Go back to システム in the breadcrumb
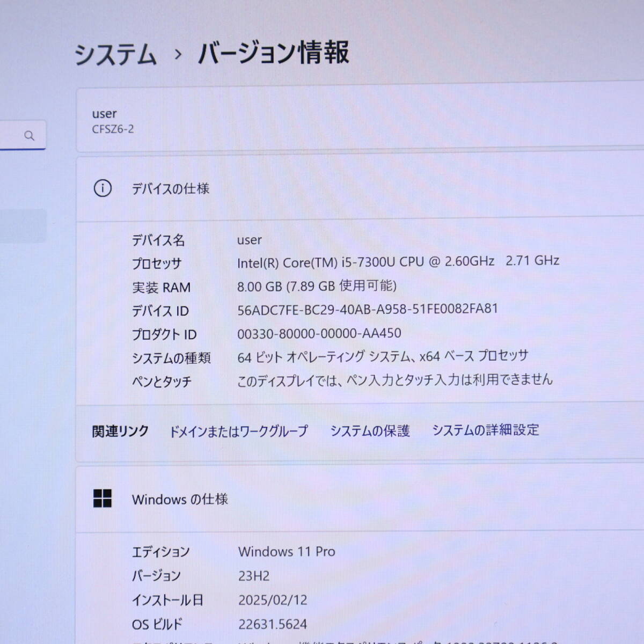644x644 pixels. pos(115,54)
